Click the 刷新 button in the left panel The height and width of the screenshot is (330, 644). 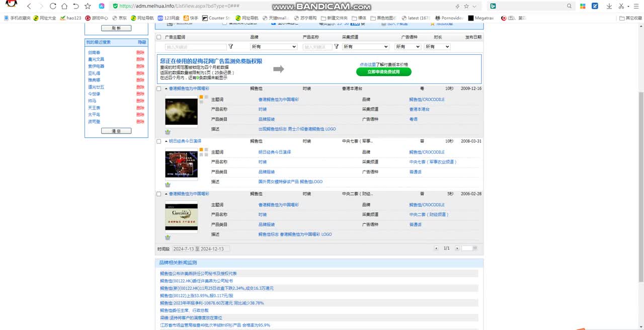tap(116, 28)
